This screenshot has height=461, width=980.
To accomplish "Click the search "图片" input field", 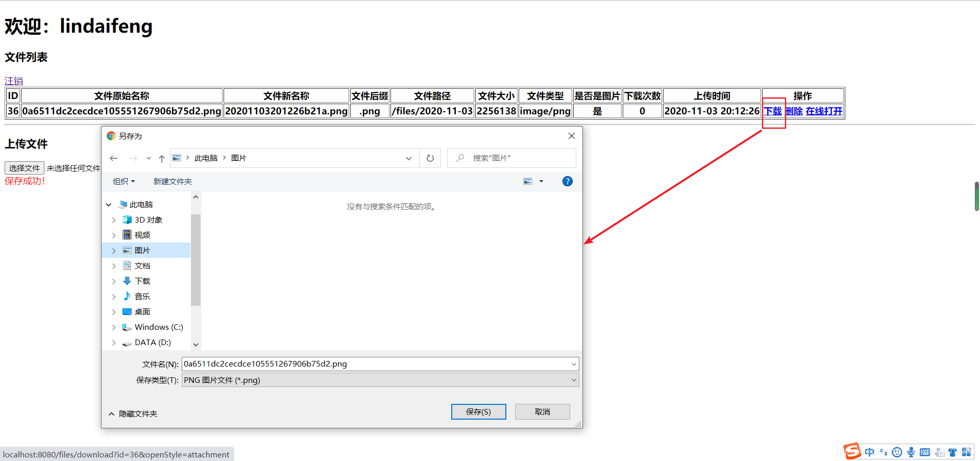I will click(x=512, y=158).
